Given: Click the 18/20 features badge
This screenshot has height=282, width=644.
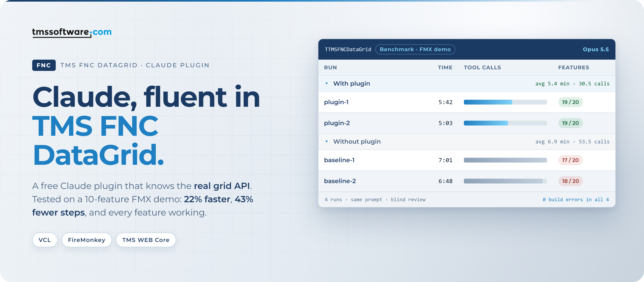Looking at the screenshot, I should pyautogui.click(x=570, y=181).
